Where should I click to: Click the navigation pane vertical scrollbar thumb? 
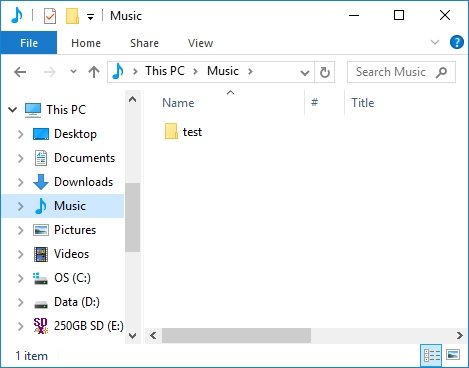pyautogui.click(x=132, y=217)
